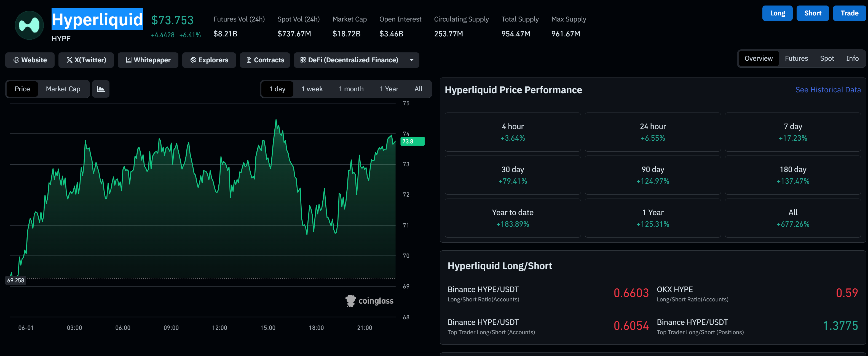Screen dimensions: 868x356
Task: Click the blue Long button
Action: pyautogui.click(x=777, y=13)
